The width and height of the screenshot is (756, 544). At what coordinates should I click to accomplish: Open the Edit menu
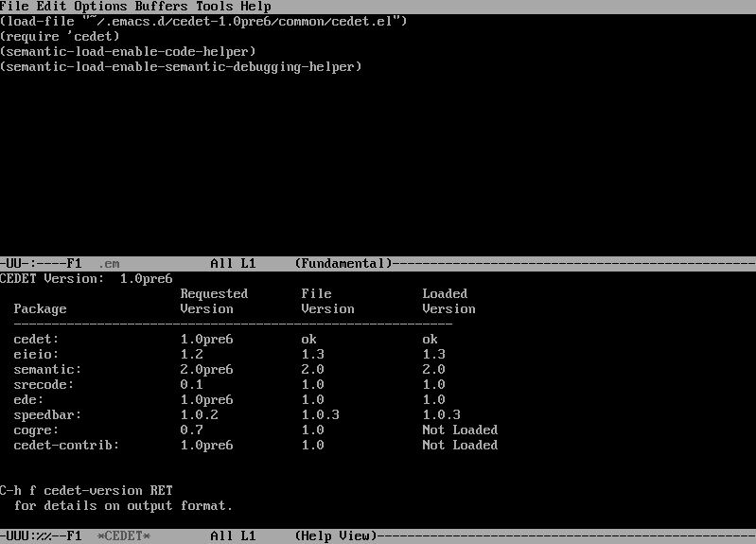tap(51, 7)
